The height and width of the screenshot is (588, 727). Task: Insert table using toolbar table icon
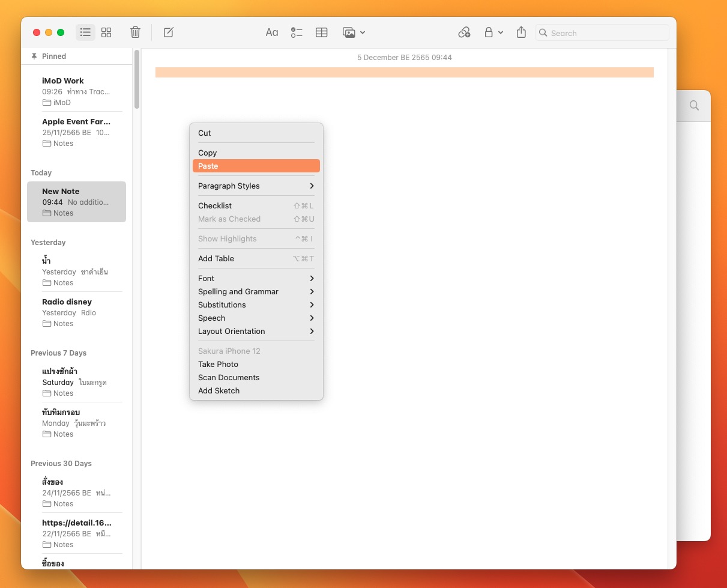322,32
